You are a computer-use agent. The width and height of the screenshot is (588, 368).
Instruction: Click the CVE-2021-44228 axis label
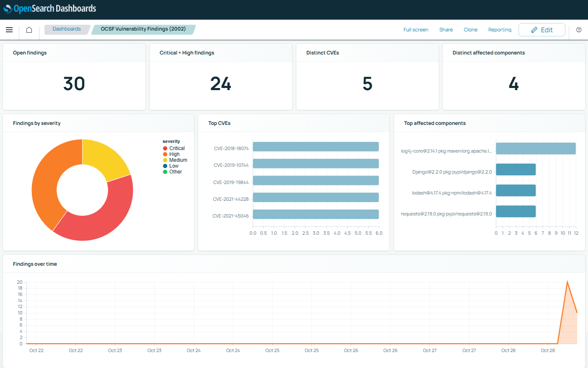coord(231,199)
